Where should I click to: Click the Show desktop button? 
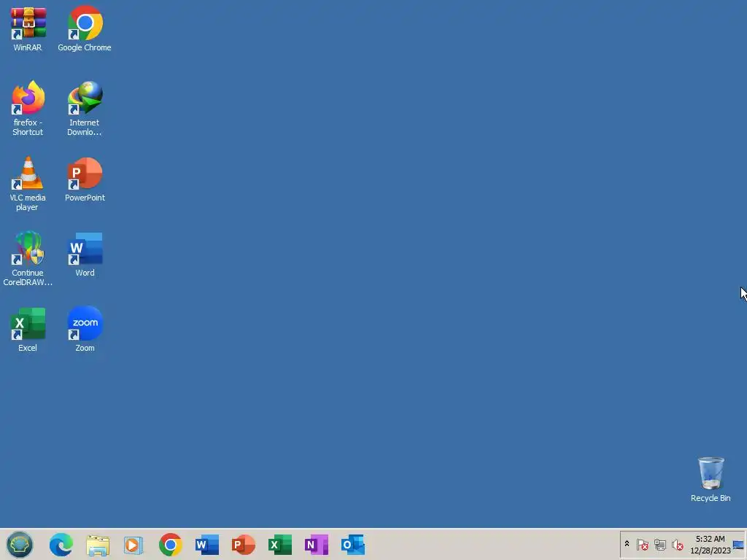pyautogui.click(x=739, y=544)
